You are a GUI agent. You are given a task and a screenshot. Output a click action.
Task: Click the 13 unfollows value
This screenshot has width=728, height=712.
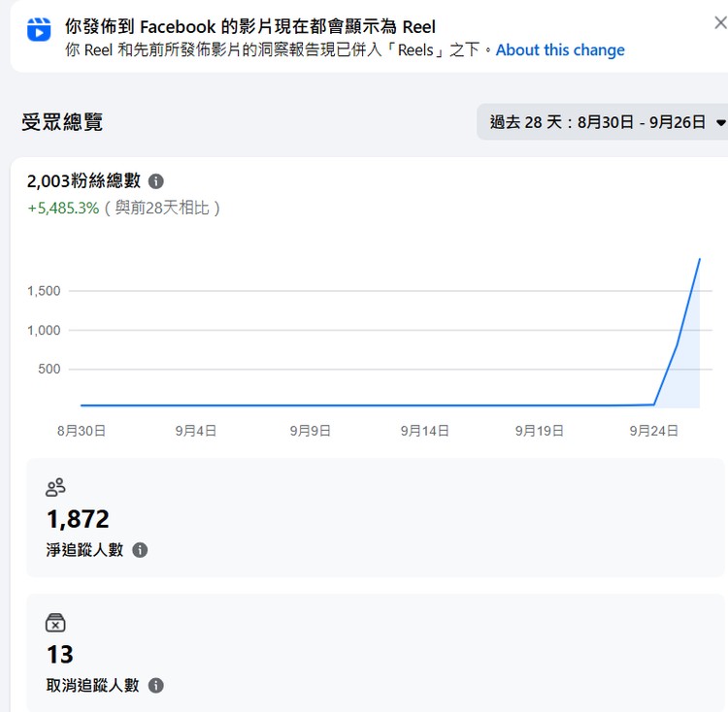(60, 655)
